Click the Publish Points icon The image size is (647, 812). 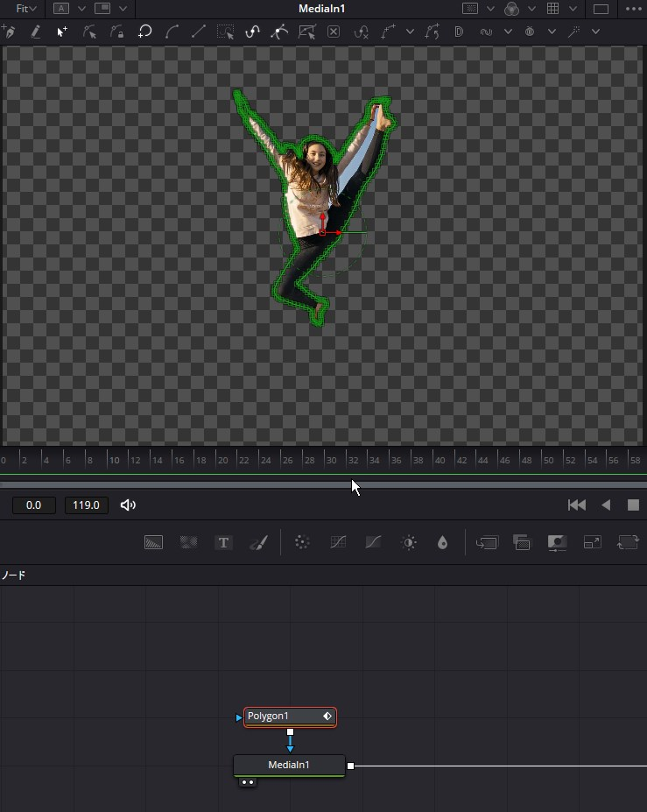click(x=388, y=32)
